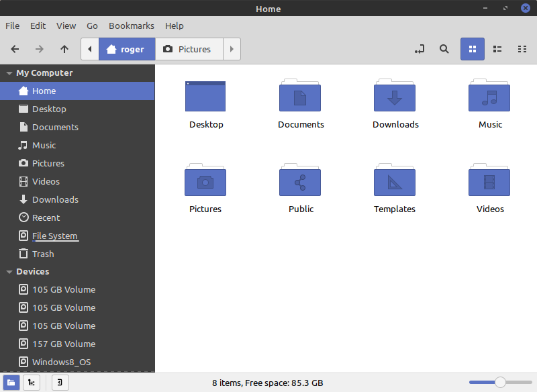Collapse the My Computer section
The height and width of the screenshot is (392, 537).
point(9,73)
